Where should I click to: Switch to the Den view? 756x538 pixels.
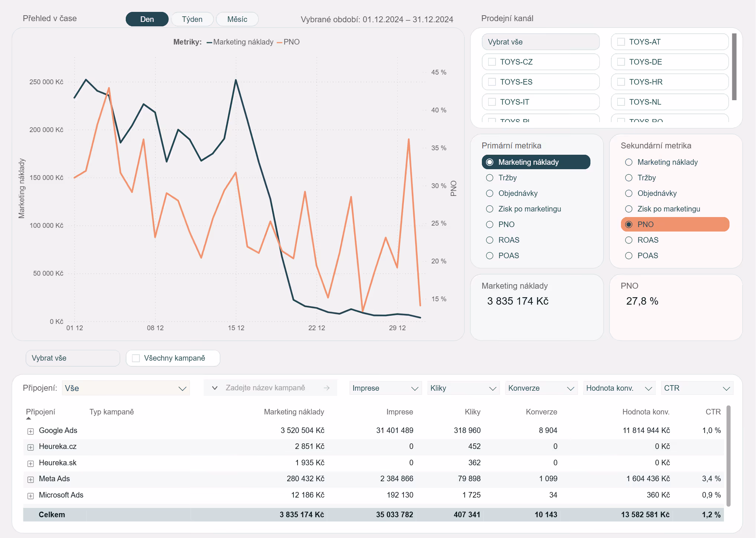click(147, 19)
